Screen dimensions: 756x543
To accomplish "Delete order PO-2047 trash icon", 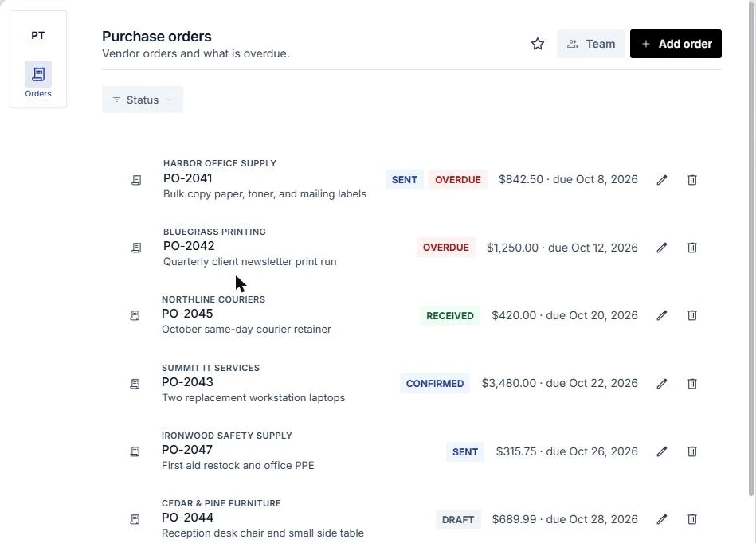I will [x=692, y=451].
